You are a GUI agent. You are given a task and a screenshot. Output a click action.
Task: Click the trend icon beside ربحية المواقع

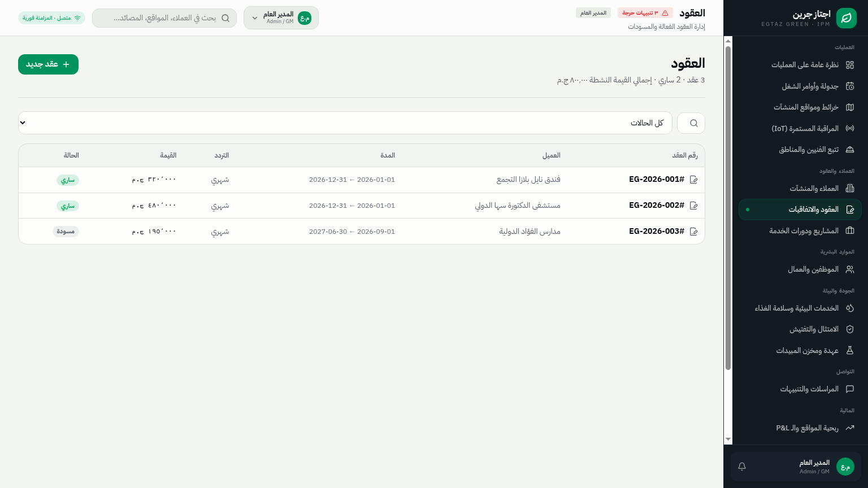[850, 428]
